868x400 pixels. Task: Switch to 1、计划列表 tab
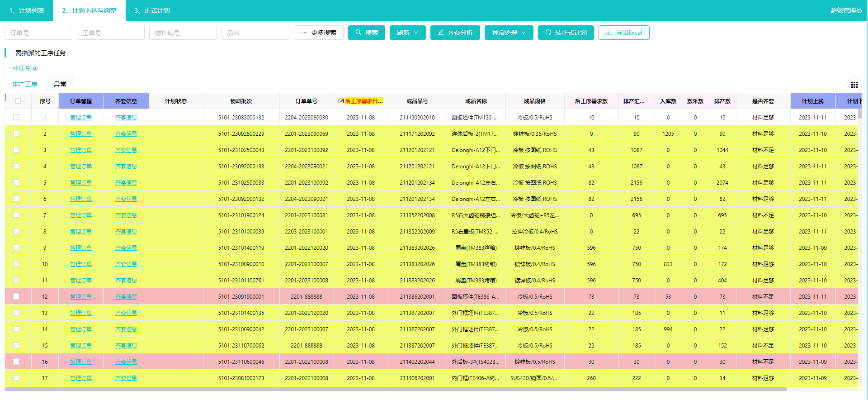point(27,10)
